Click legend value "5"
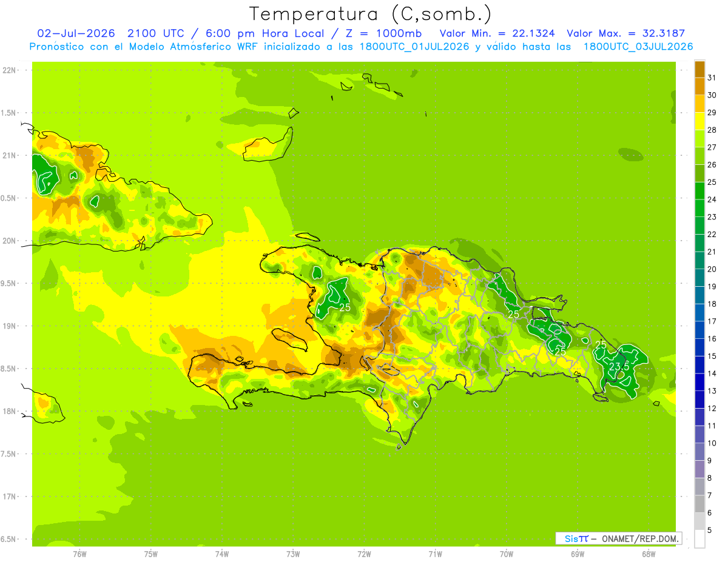728x562 pixels. 709,530
